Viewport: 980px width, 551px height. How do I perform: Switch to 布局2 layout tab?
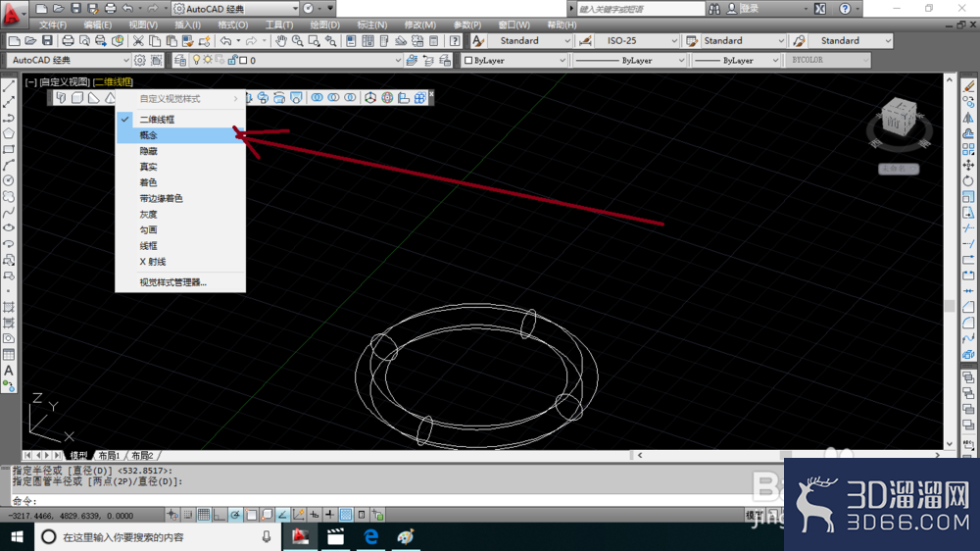pos(142,455)
